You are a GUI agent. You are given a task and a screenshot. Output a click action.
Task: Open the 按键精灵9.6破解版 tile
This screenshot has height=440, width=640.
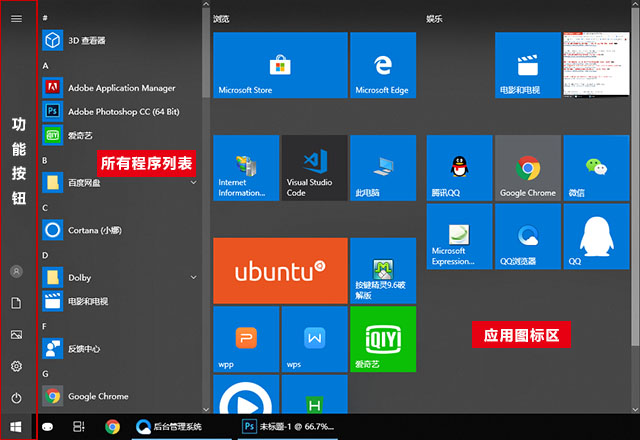(x=383, y=271)
